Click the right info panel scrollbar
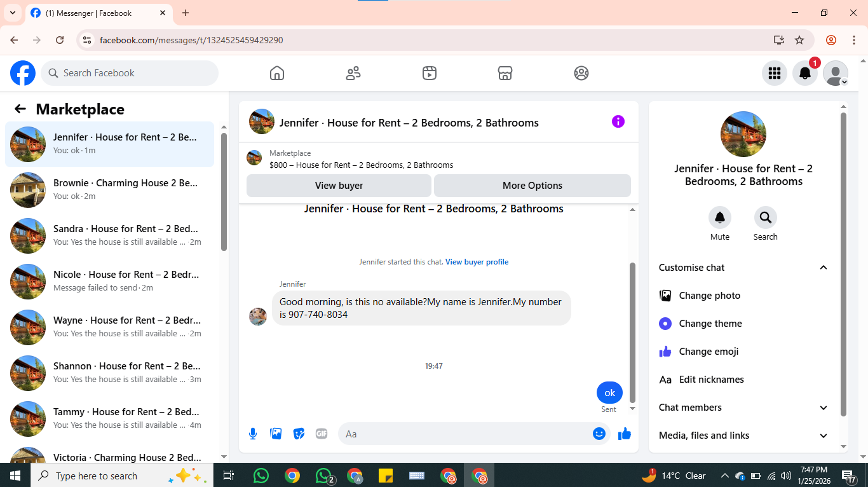This screenshot has width=868, height=487. click(x=844, y=264)
